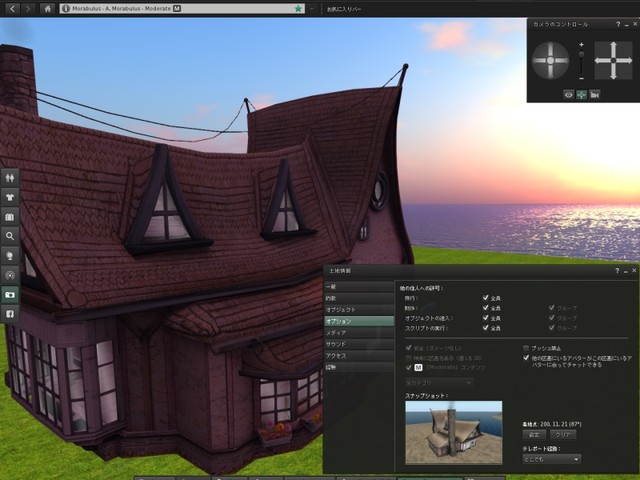Select the video camera mode icon in camera controls
640x480 pixels.
click(x=595, y=95)
